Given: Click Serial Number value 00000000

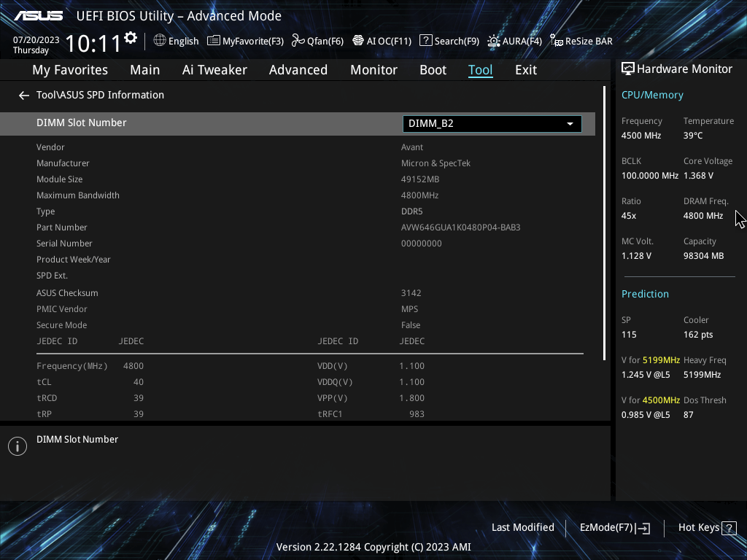Looking at the screenshot, I should pyautogui.click(x=422, y=244).
